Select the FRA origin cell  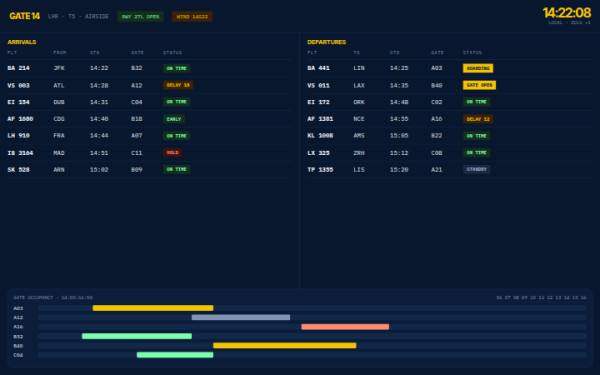tap(59, 136)
